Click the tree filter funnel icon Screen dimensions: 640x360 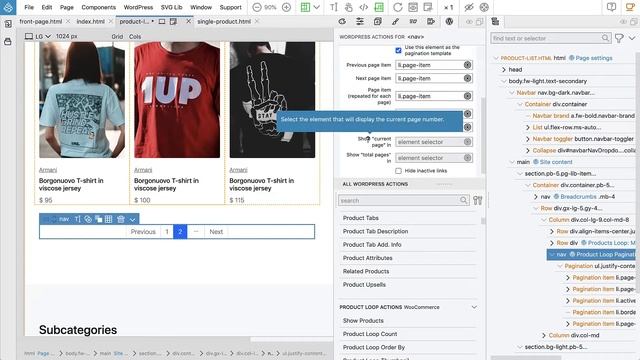click(x=619, y=38)
